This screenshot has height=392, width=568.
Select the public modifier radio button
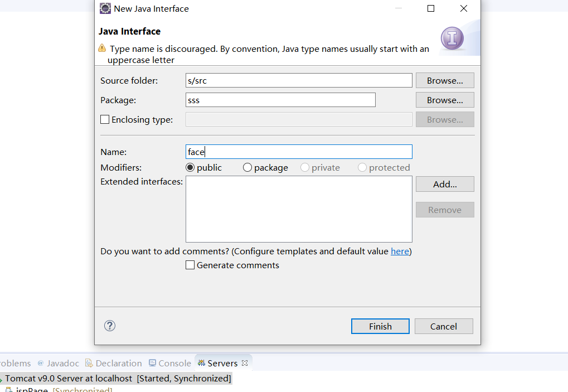tap(190, 168)
